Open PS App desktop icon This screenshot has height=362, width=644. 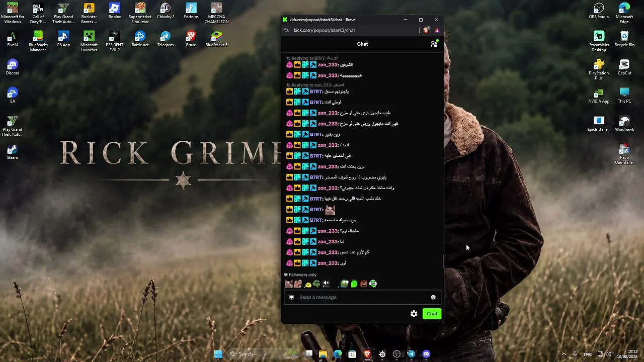63,39
